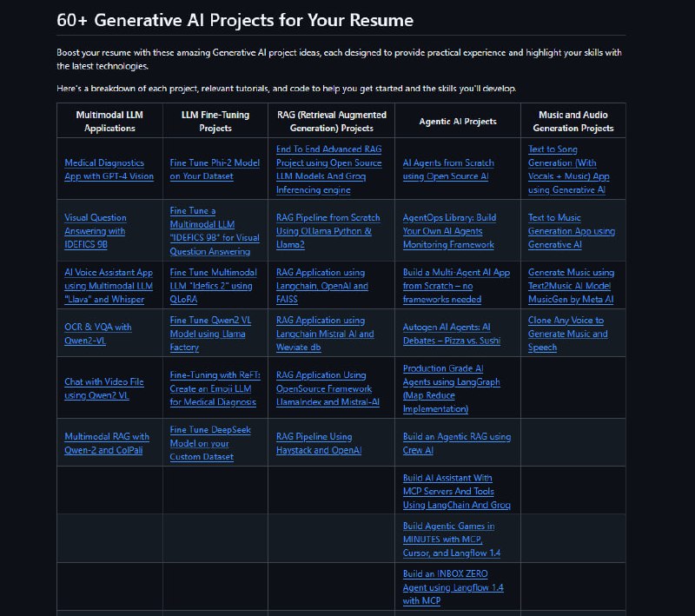Screen dimensions: 695x616
Task: Open Build an Agentic RAG using Crew AI
Action: (457, 443)
